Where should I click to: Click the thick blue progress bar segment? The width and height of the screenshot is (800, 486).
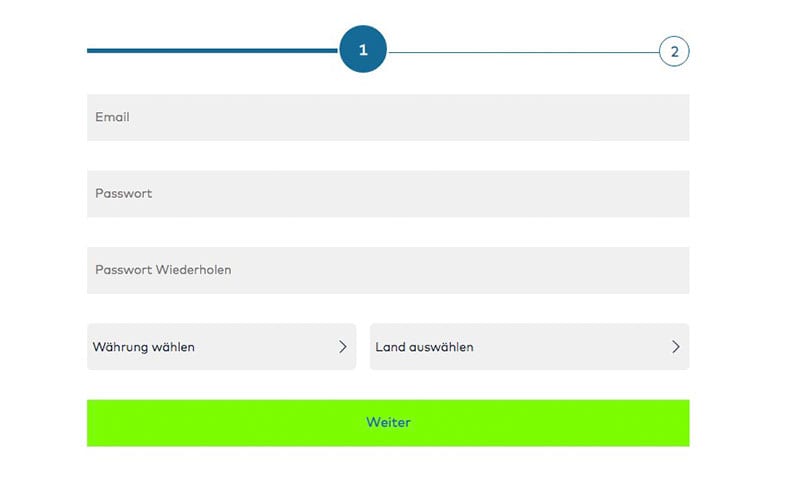[x=212, y=50]
